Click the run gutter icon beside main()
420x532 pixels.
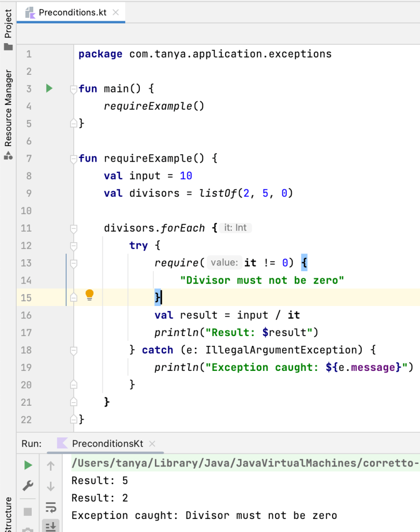point(49,88)
